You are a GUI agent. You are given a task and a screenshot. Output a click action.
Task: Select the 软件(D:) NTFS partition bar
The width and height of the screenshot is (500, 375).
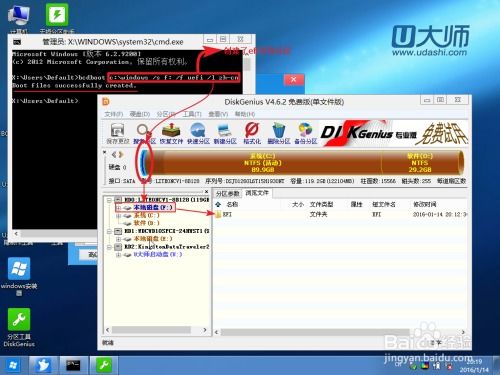click(x=421, y=163)
